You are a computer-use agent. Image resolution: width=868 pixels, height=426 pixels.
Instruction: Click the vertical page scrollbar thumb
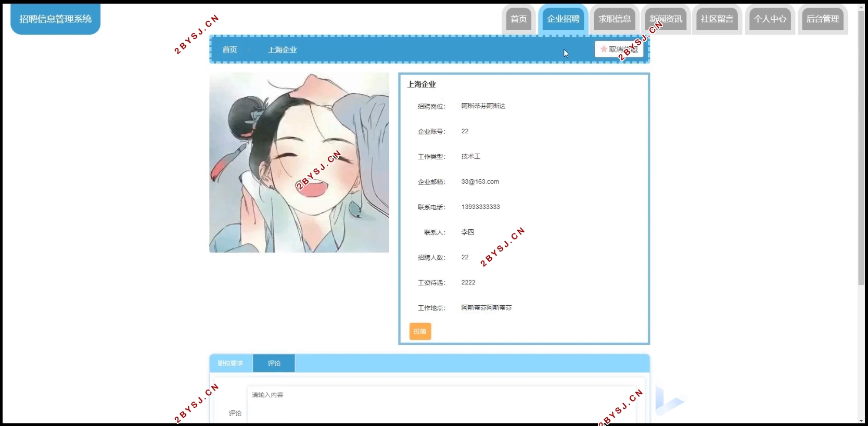click(861, 148)
